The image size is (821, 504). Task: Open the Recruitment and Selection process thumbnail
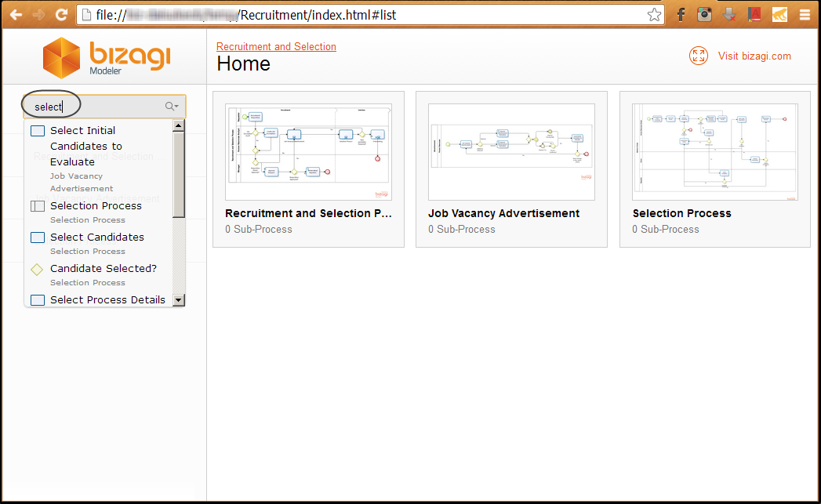click(308, 152)
